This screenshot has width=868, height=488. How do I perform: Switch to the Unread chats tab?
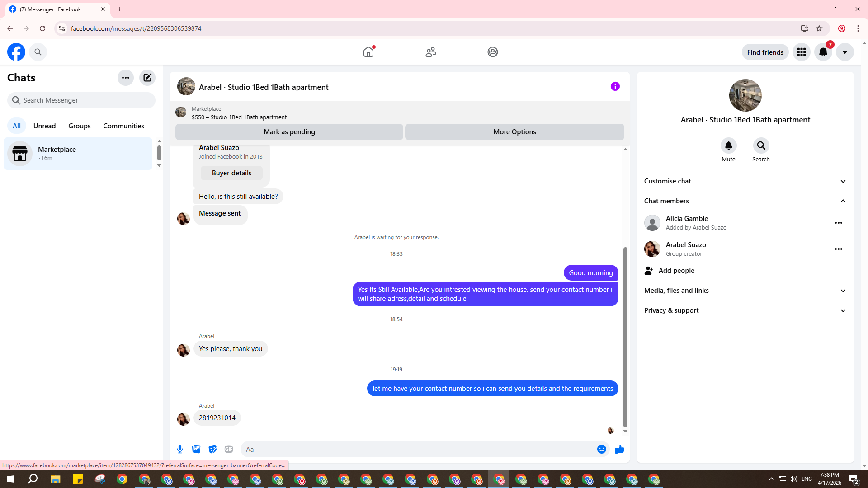click(44, 126)
